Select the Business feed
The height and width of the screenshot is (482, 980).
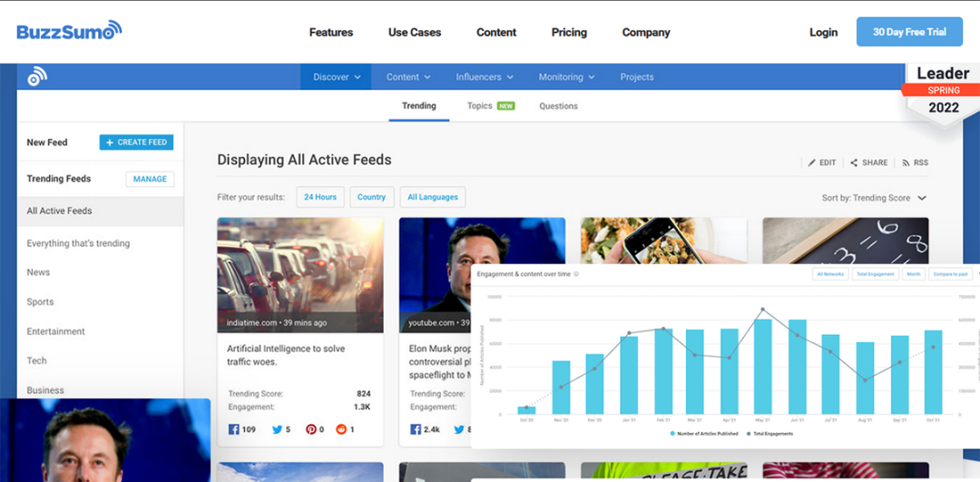pos(45,390)
